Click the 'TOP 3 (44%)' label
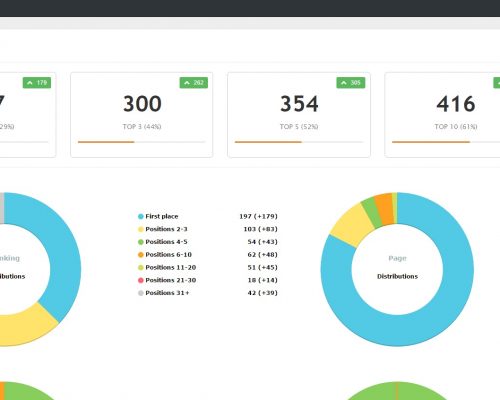500x400 pixels. point(142,127)
